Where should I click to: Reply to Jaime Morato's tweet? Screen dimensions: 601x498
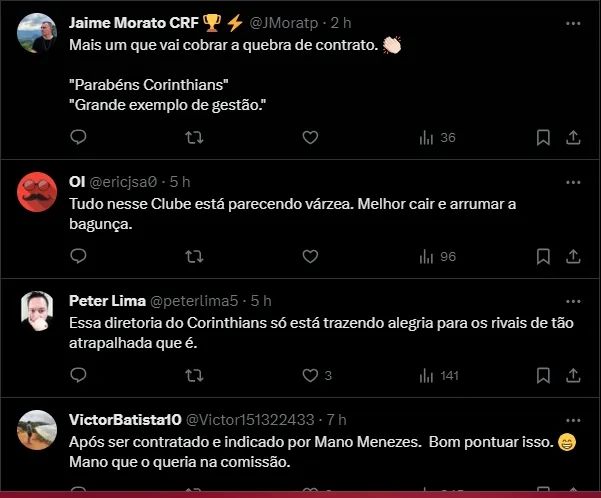pyautogui.click(x=79, y=137)
